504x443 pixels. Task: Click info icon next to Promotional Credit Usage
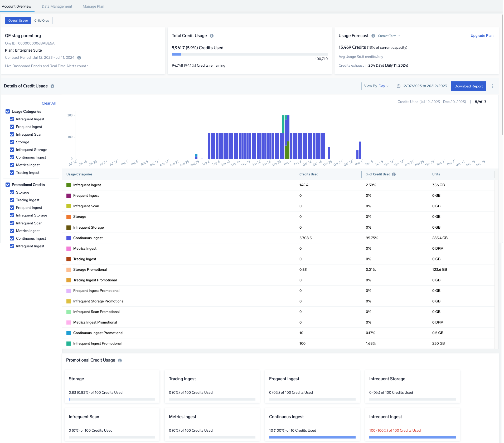(x=120, y=361)
